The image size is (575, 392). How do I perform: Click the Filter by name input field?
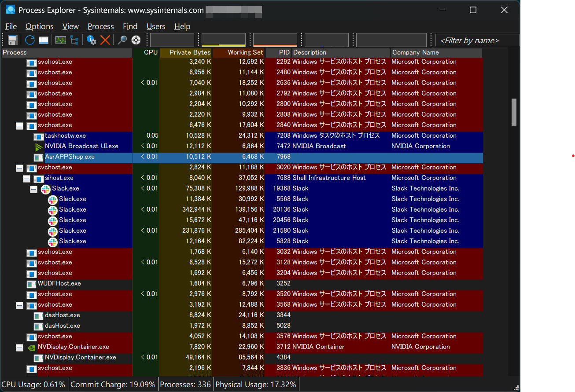(x=477, y=40)
